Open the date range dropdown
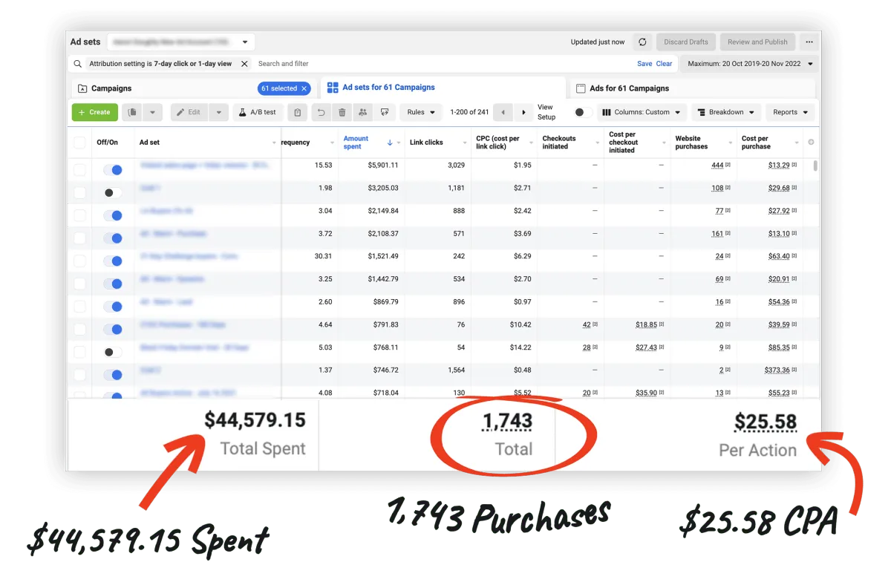The image size is (891, 588). click(x=749, y=64)
